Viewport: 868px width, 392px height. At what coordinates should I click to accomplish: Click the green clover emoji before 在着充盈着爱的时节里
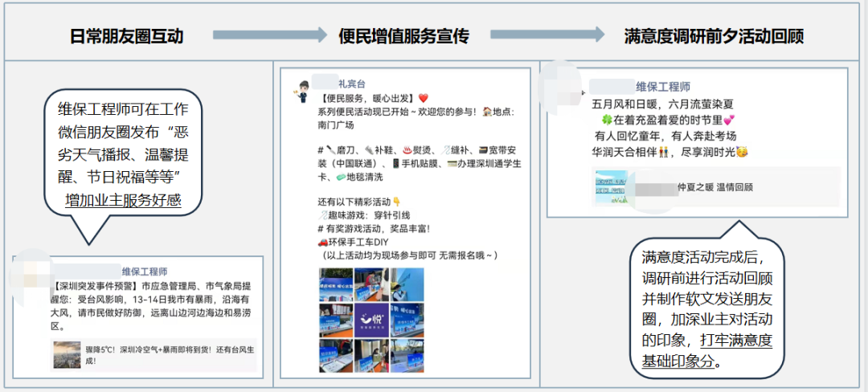609,120
